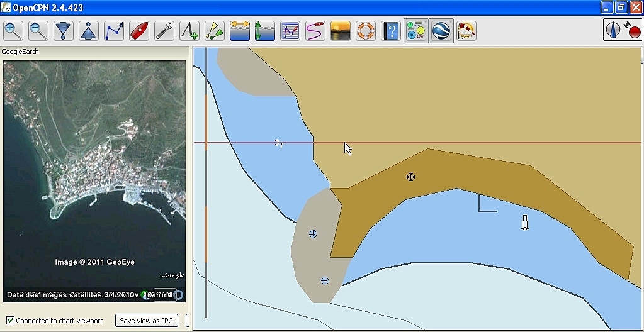Click the AIS targets icon

(x=215, y=31)
